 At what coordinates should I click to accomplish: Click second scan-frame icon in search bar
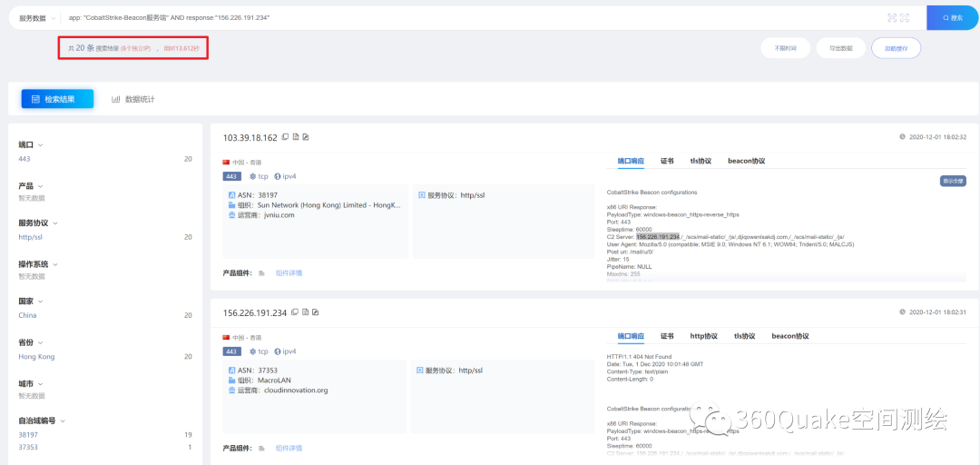click(x=905, y=18)
